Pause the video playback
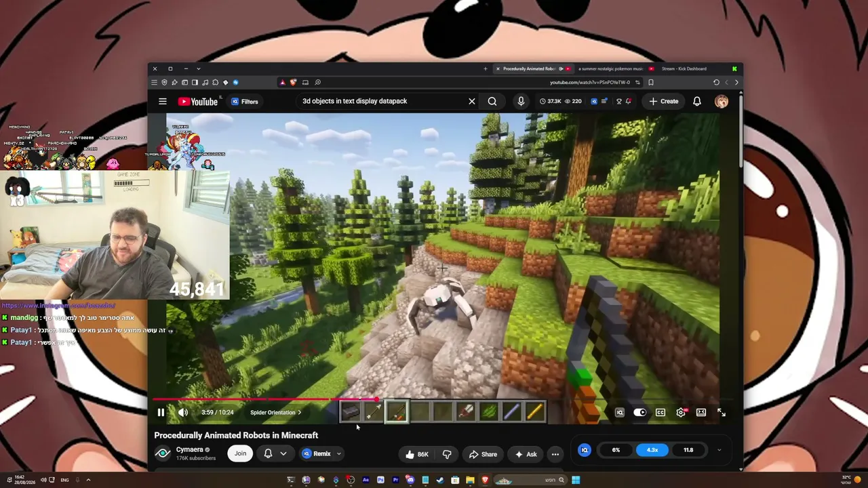Viewport: 868px width, 488px height. click(161, 412)
